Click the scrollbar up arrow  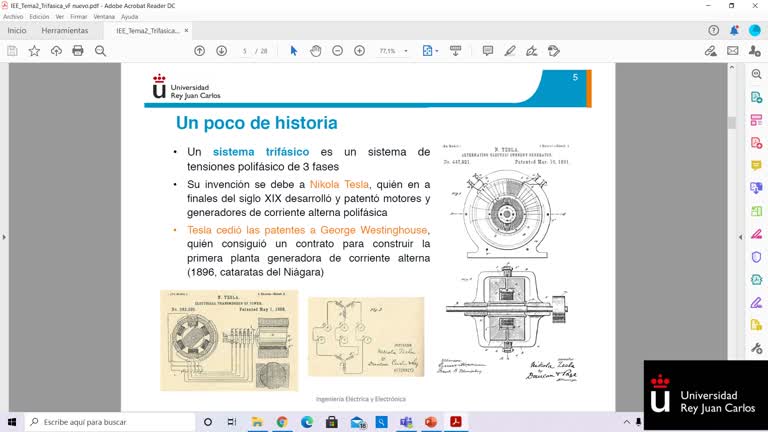point(732,67)
